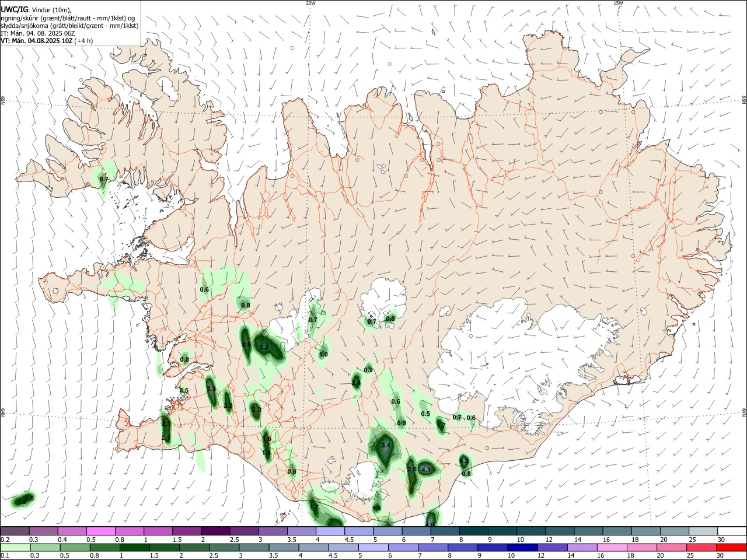The height and width of the screenshot is (560, 747).
Task: Click the 30 label in top legend row
Action: point(721,540)
